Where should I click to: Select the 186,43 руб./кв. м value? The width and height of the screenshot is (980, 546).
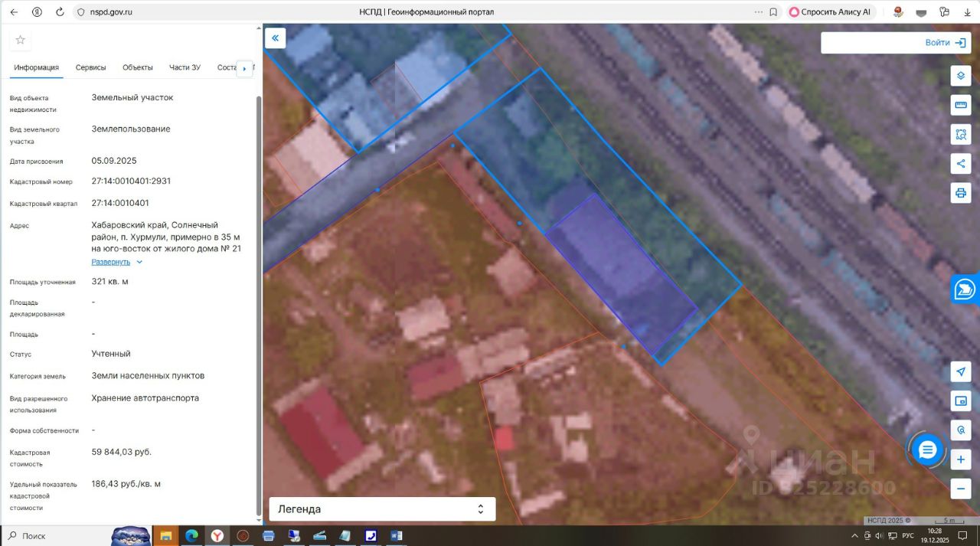[126, 484]
